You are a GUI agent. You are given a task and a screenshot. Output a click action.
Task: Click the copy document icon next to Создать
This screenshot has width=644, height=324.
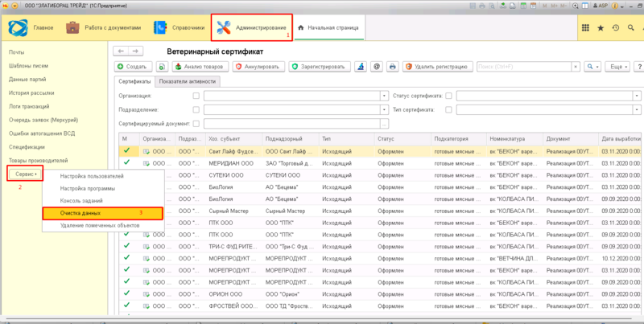tap(161, 67)
